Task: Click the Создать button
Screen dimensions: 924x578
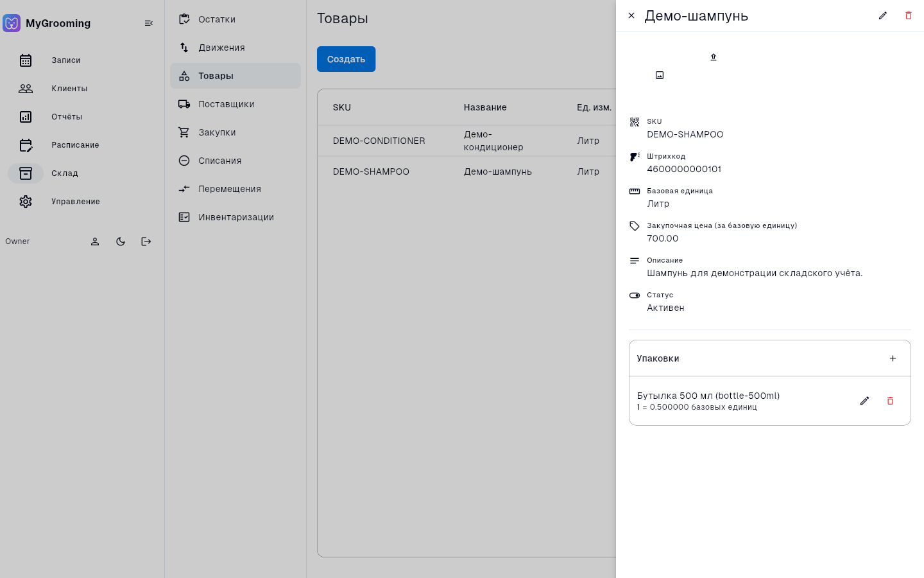Action: 346,59
